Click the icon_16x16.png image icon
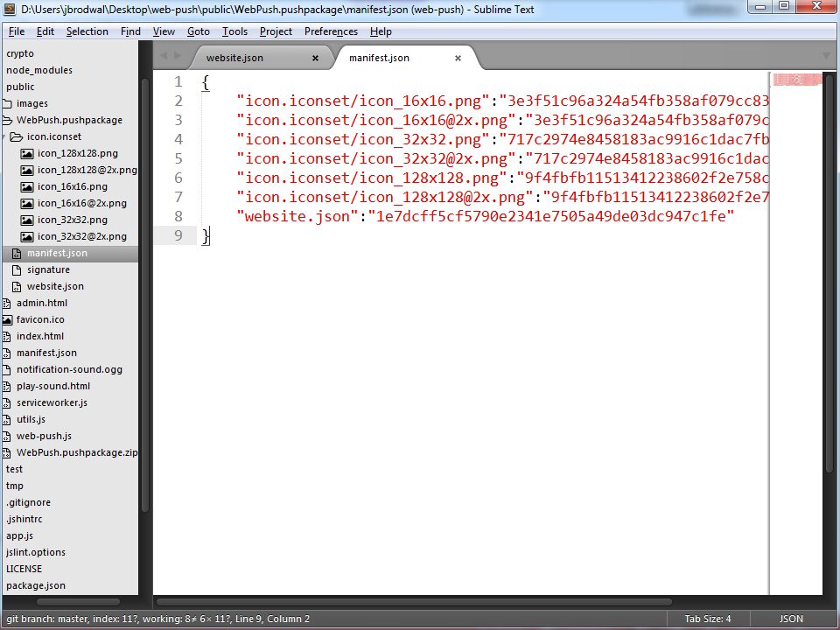The image size is (840, 630). [x=27, y=187]
